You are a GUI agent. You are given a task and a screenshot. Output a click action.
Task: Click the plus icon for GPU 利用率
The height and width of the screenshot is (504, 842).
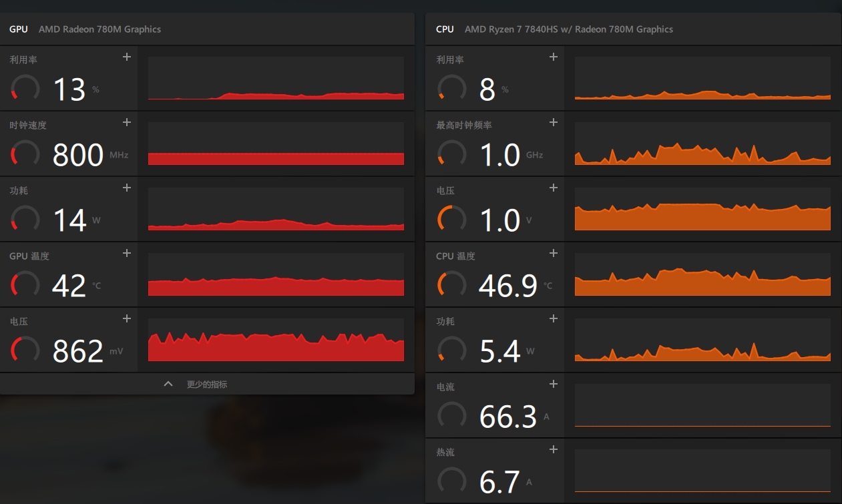coord(127,57)
